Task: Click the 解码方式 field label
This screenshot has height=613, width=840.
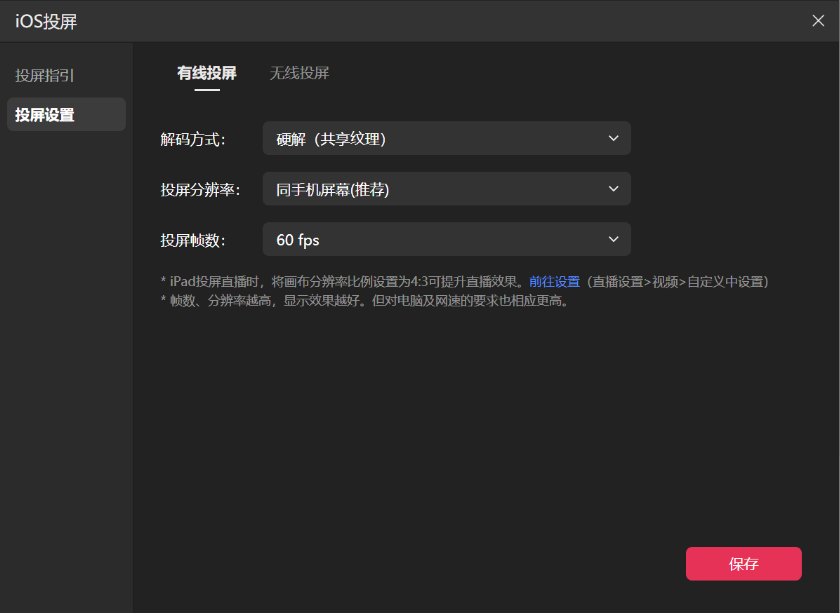Action: coord(193,139)
